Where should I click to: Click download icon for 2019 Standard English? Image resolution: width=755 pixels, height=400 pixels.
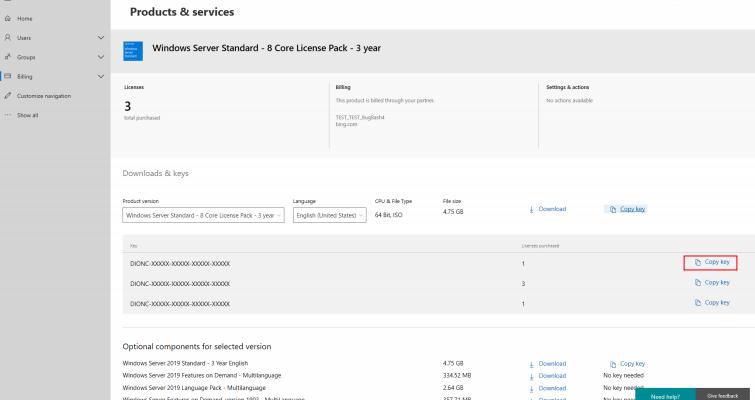532,364
